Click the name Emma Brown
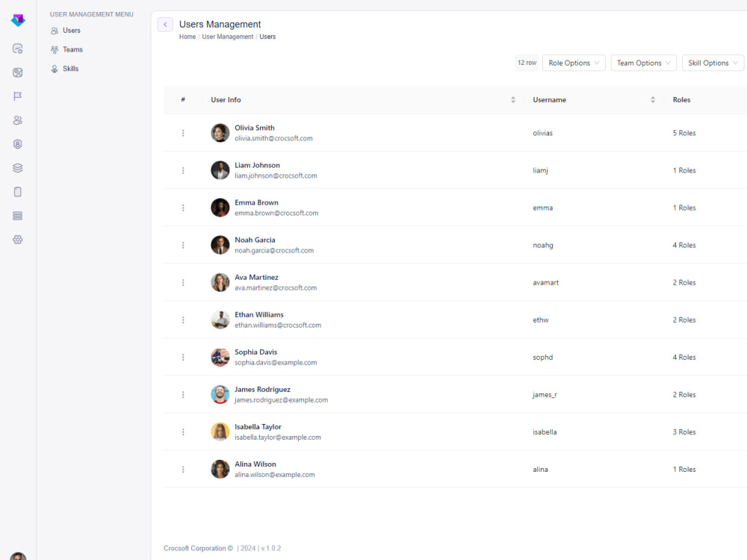Viewport: 747px width, 560px height. (x=256, y=202)
